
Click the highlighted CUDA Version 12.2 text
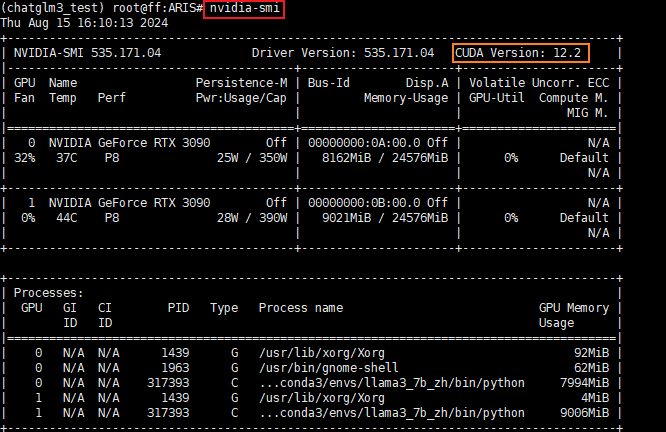coord(520,52)
